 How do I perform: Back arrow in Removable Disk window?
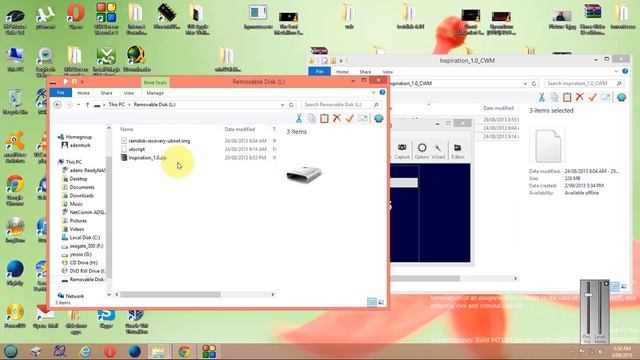[58, 105]
